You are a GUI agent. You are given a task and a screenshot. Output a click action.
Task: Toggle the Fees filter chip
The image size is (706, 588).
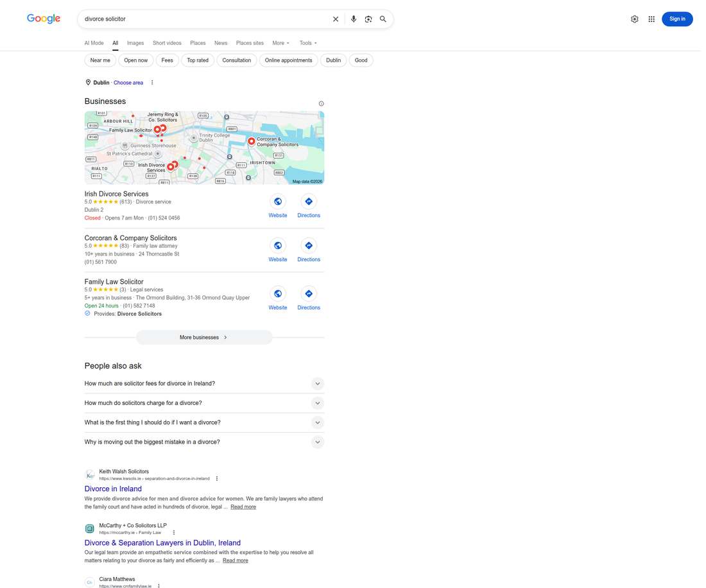tap(167, 60)
